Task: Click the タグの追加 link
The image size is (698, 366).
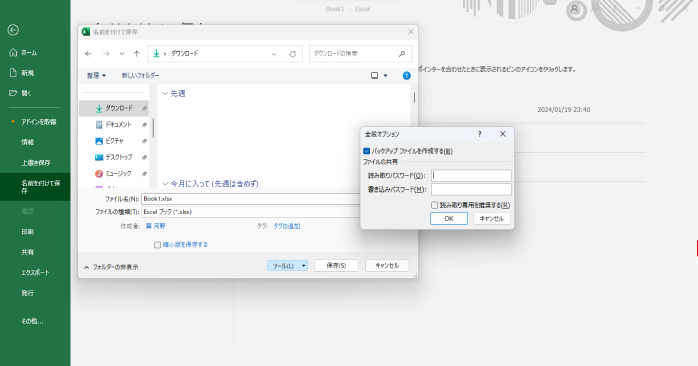Action: click(x=287, y=226)
